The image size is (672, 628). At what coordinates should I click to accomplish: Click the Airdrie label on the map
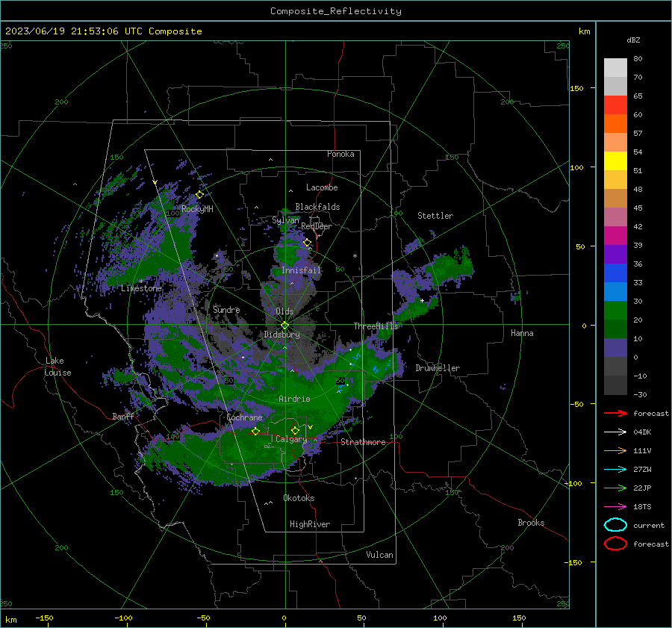click(294, 399)
